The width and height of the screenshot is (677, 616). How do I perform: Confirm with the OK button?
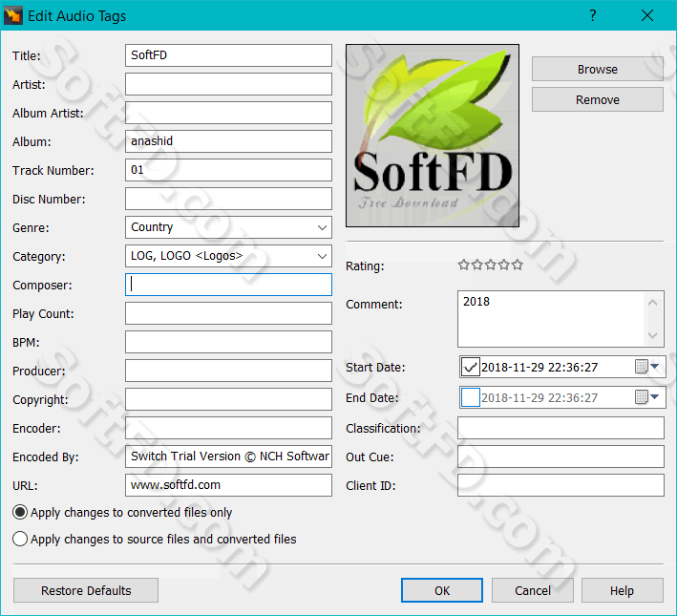(x=442, y=590)
